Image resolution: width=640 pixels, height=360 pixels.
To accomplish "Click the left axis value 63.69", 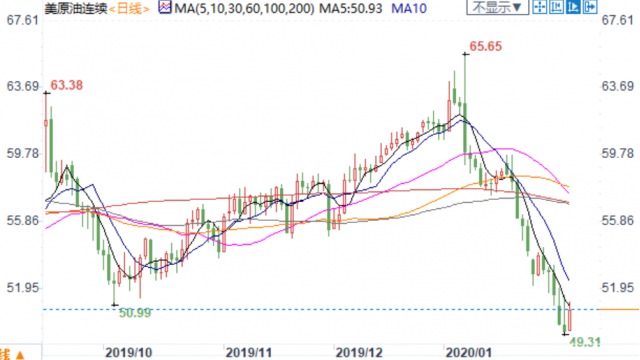I will [x=22, y=87].
